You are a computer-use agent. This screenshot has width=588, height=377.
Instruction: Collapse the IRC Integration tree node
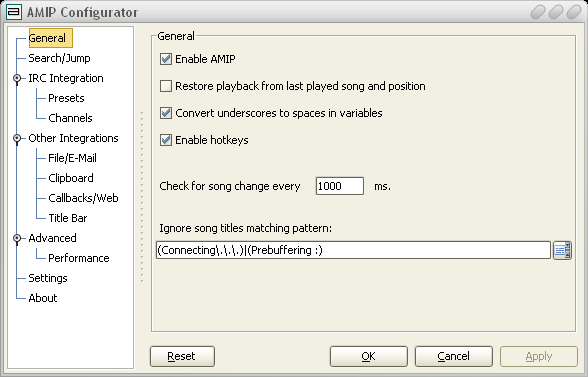tap(17, 78)
